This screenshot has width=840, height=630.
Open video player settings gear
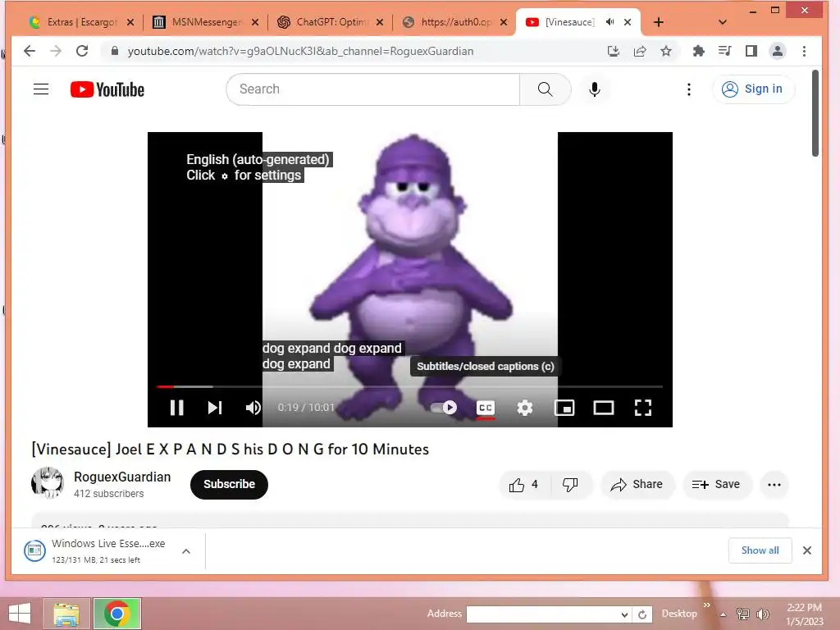[525, 408]
